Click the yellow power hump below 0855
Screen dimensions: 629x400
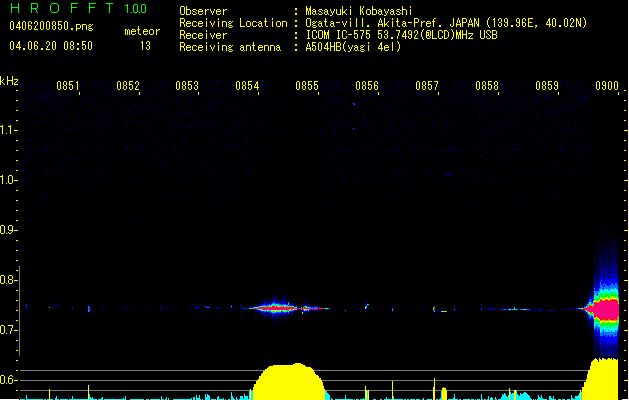(x=289, y=382)
